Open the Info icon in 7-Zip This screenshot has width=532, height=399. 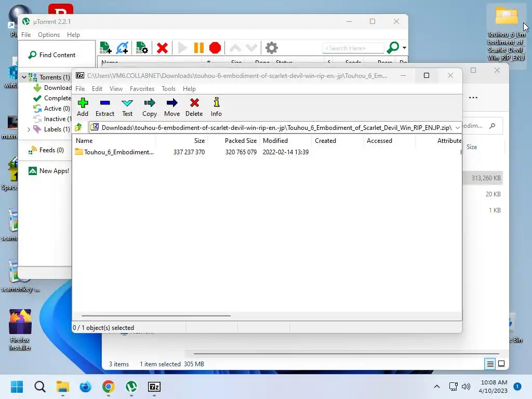216,107
